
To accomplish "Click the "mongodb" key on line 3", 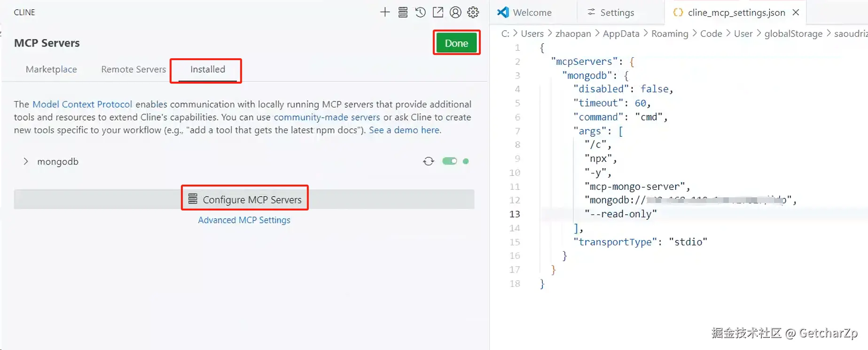I will pos(587,76).
